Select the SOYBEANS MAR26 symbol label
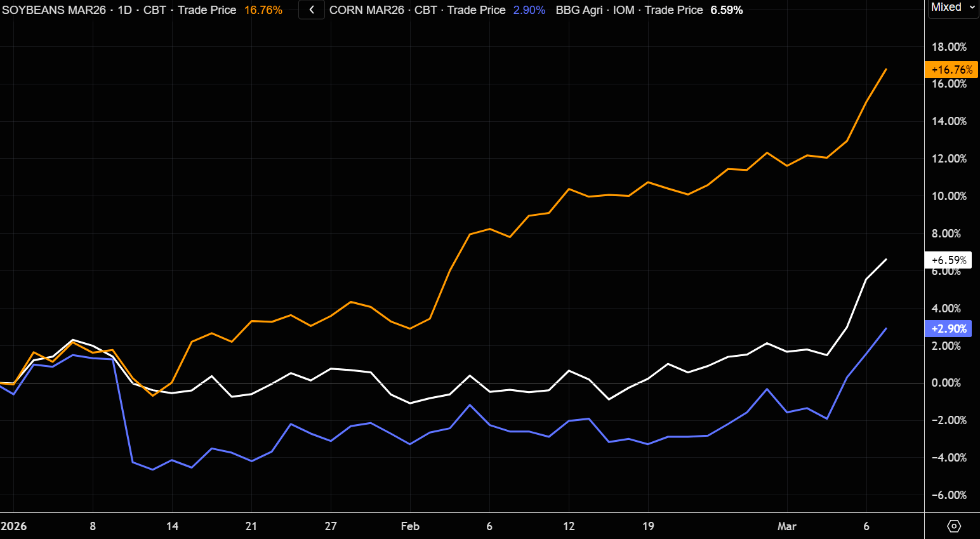This screenshot has height=539, width=980. pos(54,10)
